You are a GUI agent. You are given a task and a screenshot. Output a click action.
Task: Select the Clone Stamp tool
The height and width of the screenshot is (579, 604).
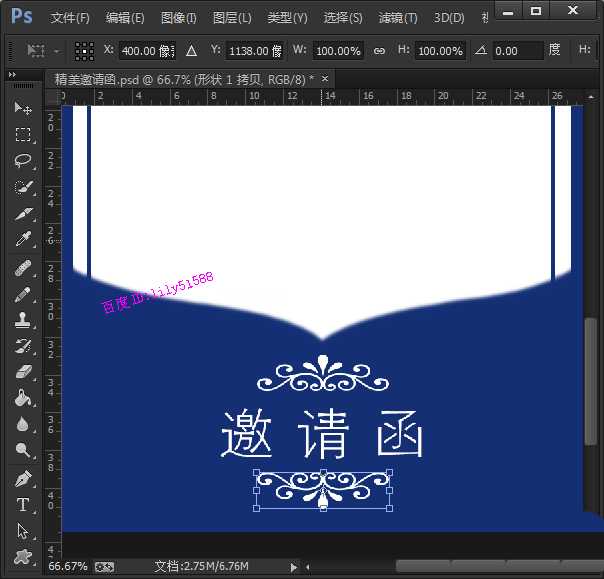[23, 320]
